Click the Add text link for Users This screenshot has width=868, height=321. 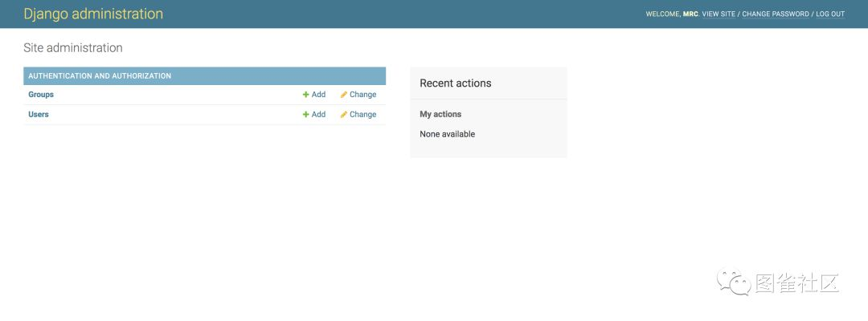coord(319,115)
